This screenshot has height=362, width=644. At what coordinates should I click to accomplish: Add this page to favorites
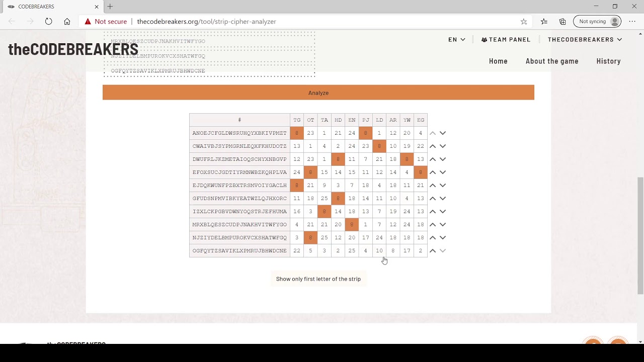tap(524, 22)
